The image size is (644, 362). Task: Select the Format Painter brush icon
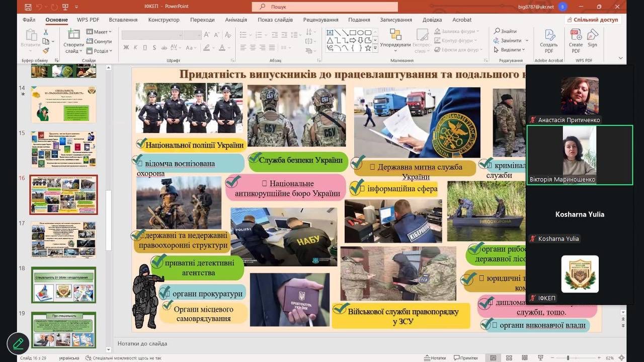click(x=46, y=50)
